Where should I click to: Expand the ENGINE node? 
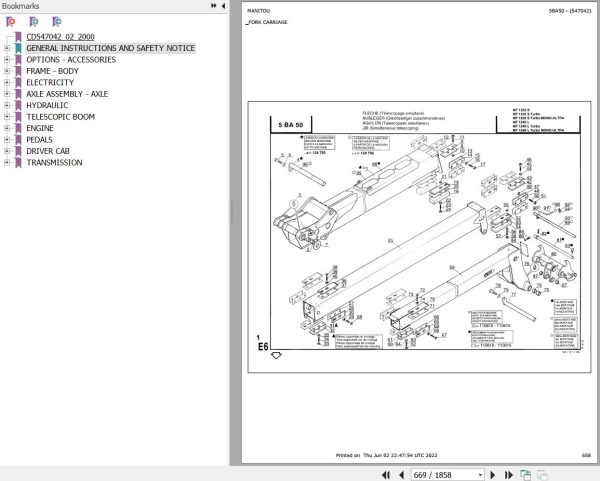tap(7, 128)
